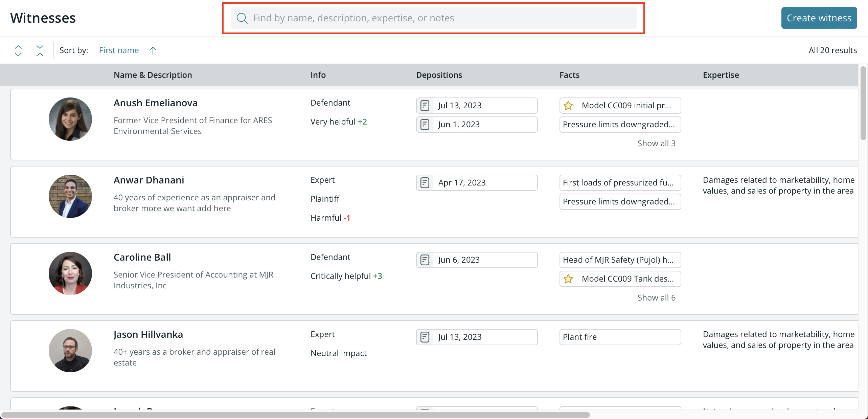Click the Create witness button
The height and width of the screenshot is (419, 868).
tap(819, 18)
